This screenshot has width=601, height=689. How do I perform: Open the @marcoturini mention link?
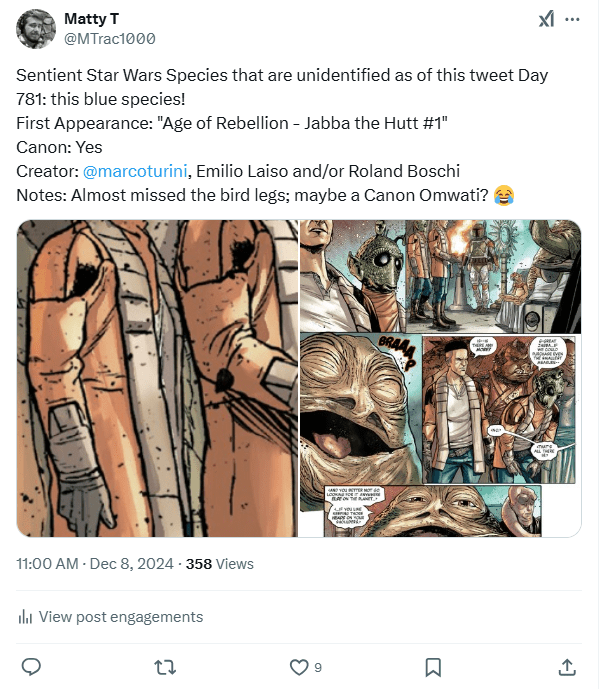(125, 171)
